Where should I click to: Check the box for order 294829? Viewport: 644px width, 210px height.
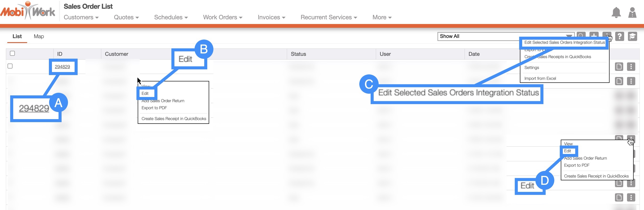point(10,66)
